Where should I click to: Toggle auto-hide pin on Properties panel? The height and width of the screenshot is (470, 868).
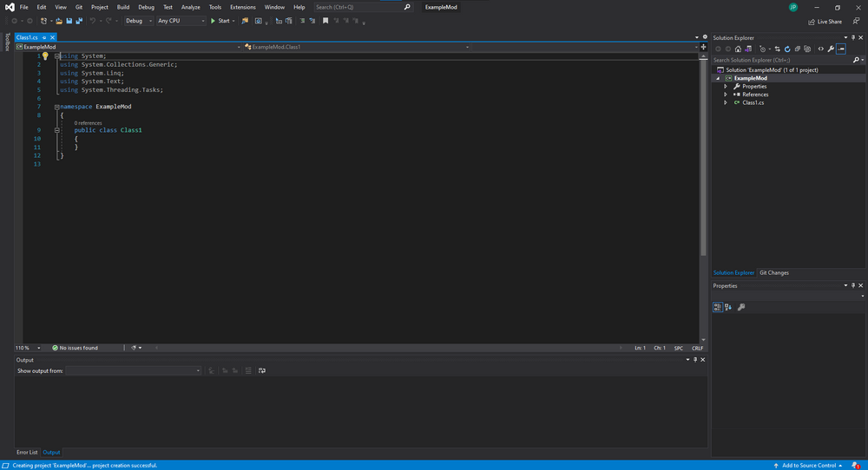[x=853, y=286]
